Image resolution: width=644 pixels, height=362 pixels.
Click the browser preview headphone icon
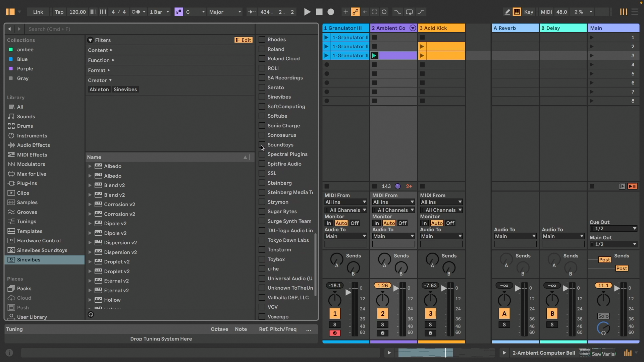[91, 314]
